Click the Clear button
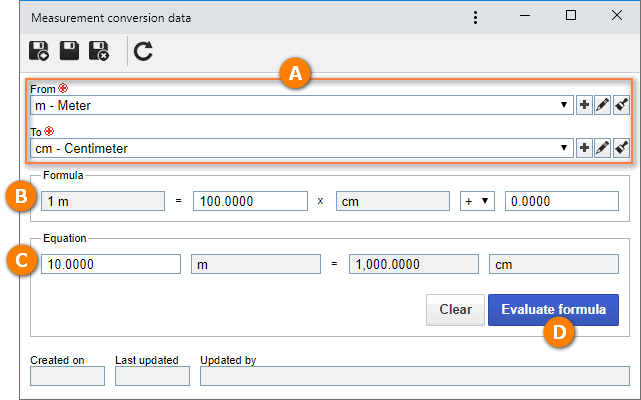641x400 pixels. click(455, 310)
